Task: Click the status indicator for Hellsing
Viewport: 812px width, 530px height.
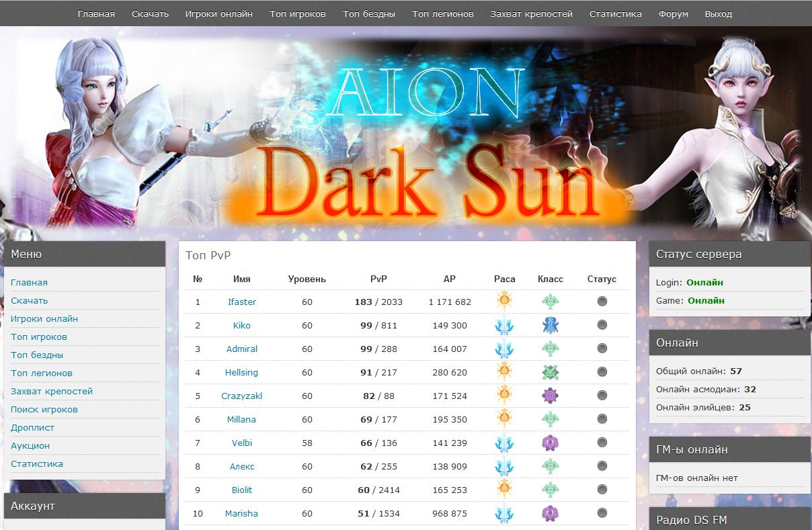Action: (602, 372)
